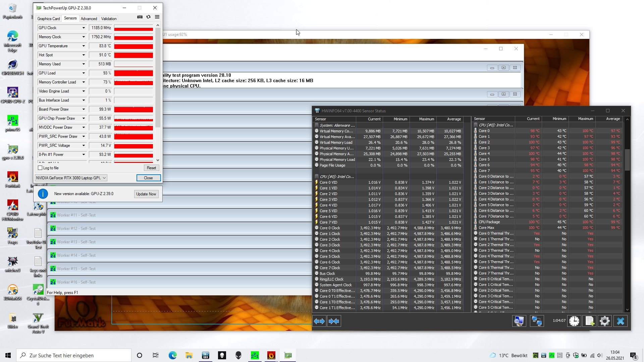Open the Validation tab
The height and width of the screenshot is (362, 644).
[109, 19]
